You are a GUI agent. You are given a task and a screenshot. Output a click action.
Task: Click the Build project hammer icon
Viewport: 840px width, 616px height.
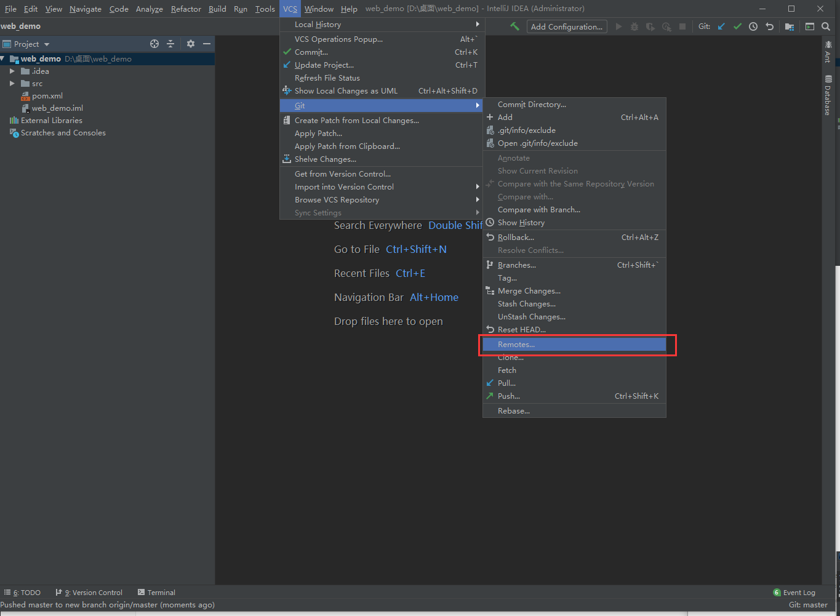[514, 26]
